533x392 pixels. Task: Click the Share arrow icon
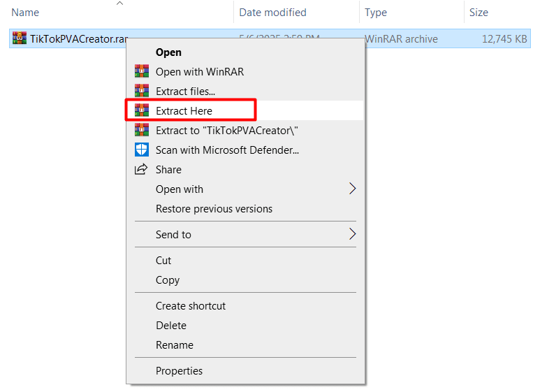point(141,169)
